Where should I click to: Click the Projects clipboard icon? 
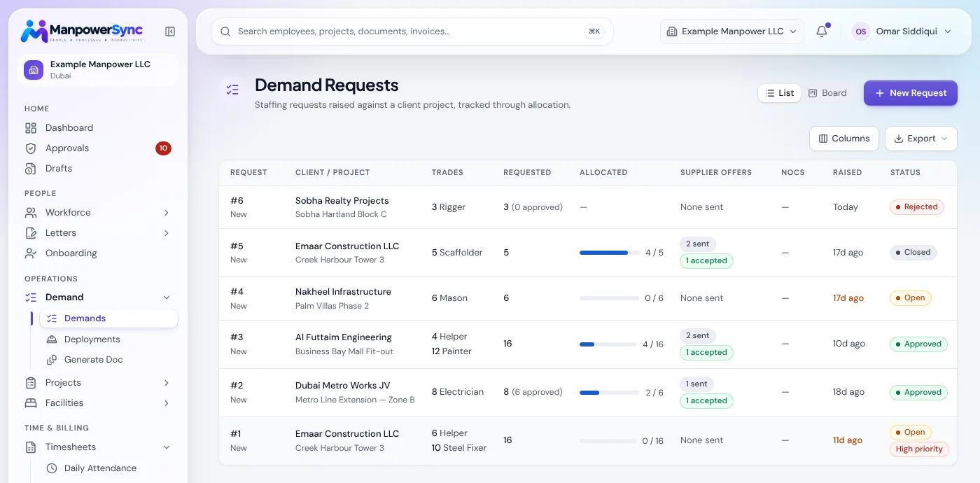click(31, 383)
